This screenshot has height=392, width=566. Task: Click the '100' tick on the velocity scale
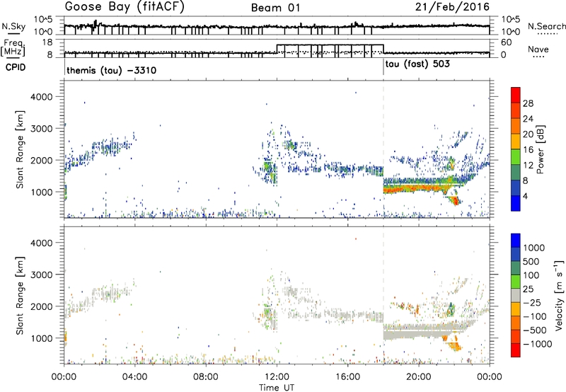coord(531,275)
